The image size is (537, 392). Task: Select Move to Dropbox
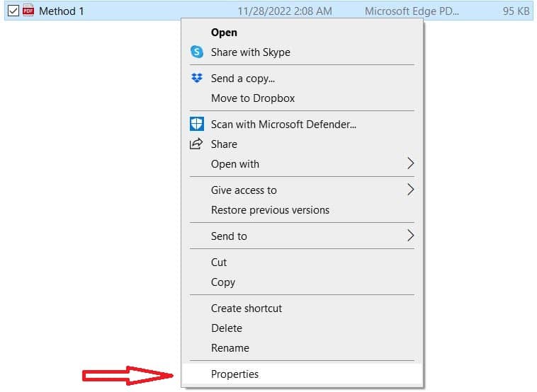coord(302,98)
